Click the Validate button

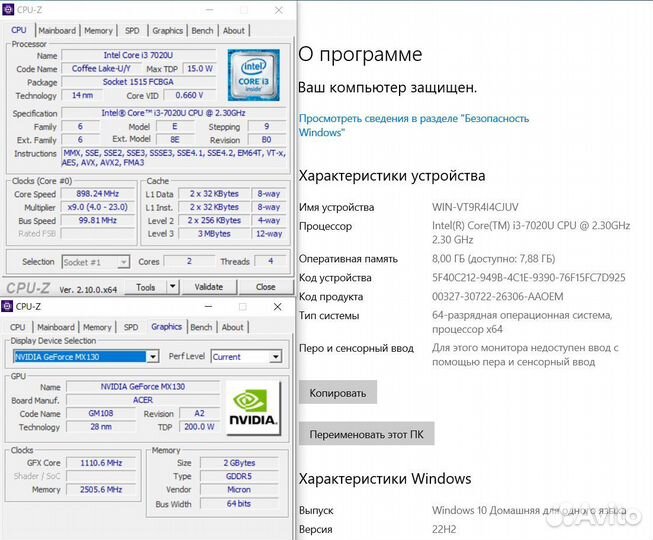(209, 287)
